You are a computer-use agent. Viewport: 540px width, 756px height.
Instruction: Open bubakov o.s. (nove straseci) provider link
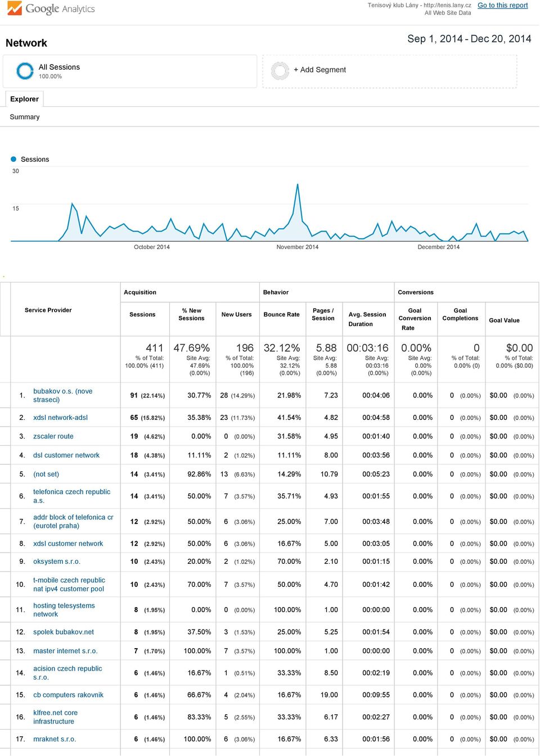(62, 396)
